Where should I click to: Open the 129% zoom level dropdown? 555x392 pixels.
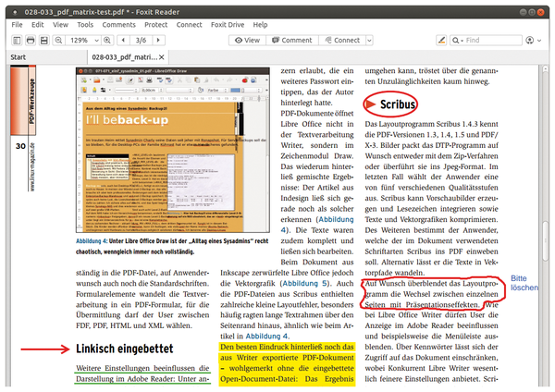(x=96, y=41)
